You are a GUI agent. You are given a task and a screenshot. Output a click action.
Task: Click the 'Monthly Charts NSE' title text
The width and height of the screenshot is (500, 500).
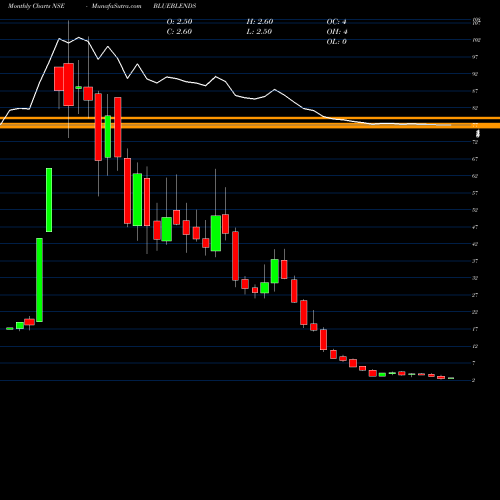[x=36, y=6]
